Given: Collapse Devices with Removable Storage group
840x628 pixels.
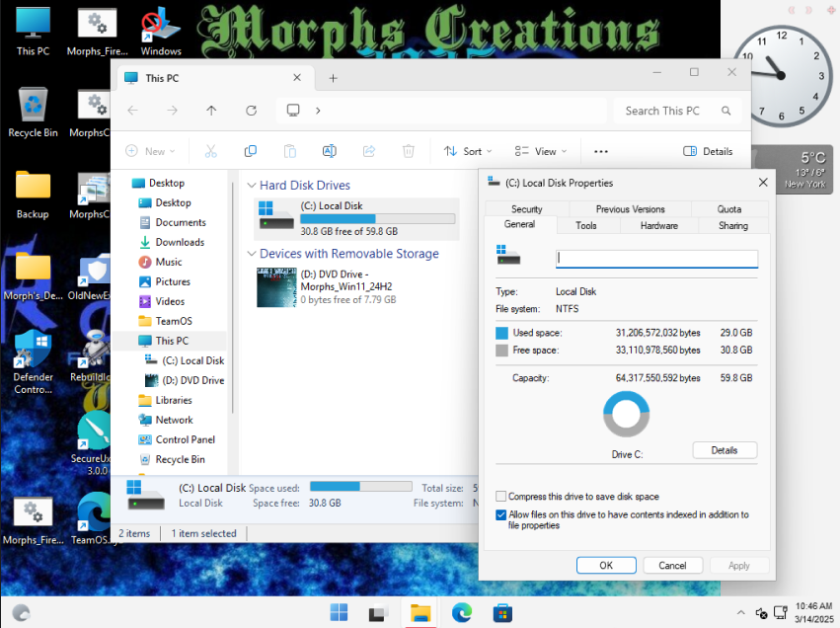Looking at the screenshot, I should coord(252,254).
